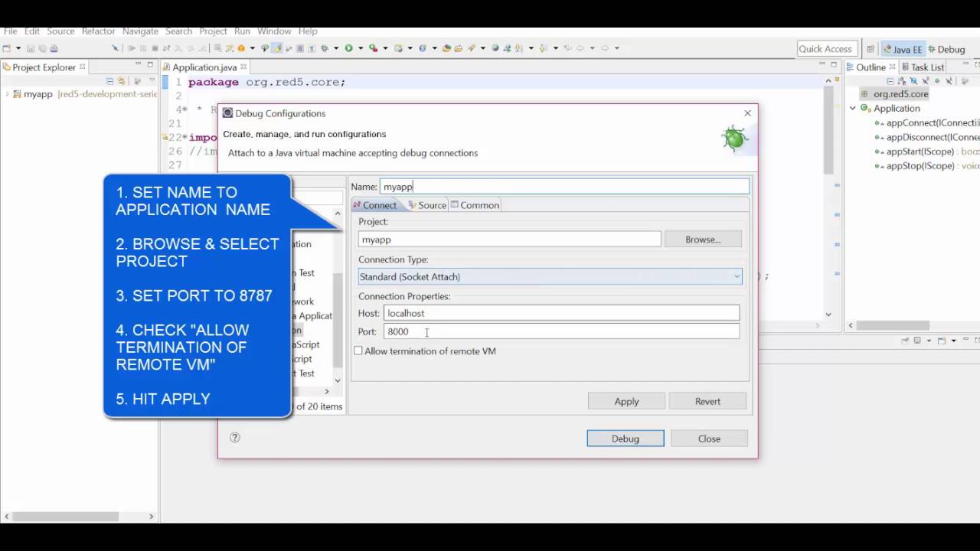Switch to the Task List tab
The width and height of the screenshot is (980, 551).
coord(922,67)
